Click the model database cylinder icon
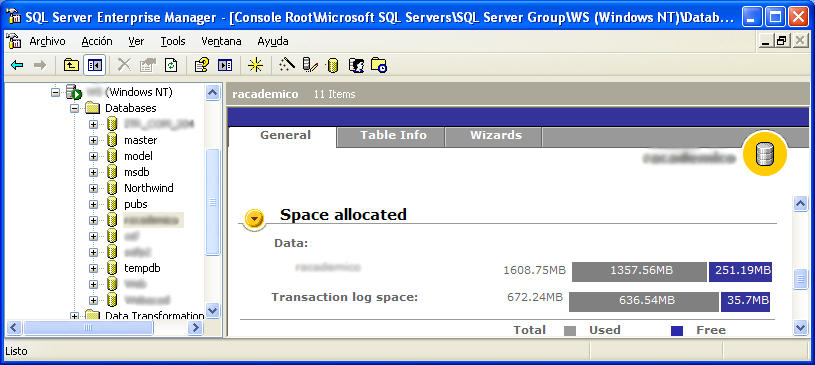The width and height of the screenshot is (815, 365). tap(111, 156)
